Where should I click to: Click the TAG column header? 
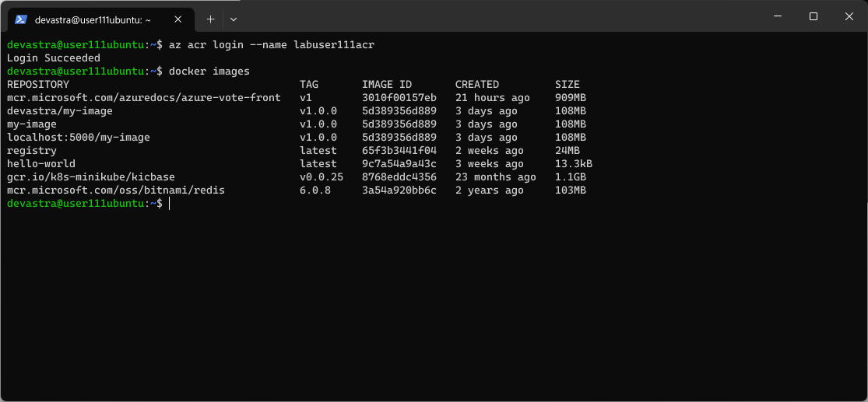pyautogui.click(x=309, y=85)
